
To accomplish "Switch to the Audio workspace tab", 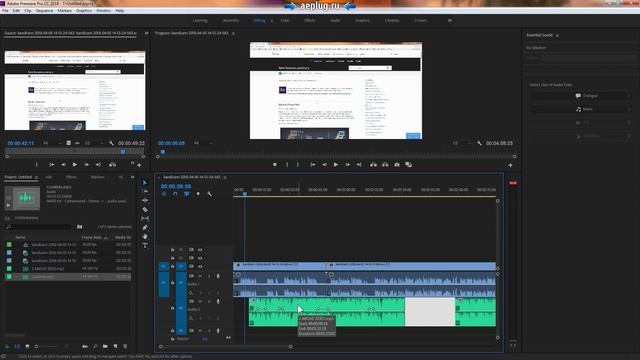I will pos(335,20).
